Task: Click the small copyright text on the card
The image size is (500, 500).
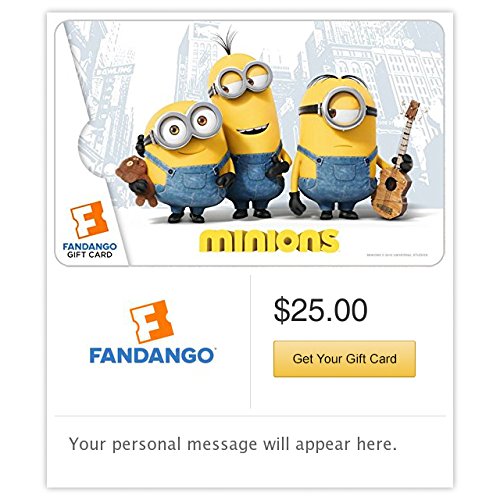Action: click(397, 255)
